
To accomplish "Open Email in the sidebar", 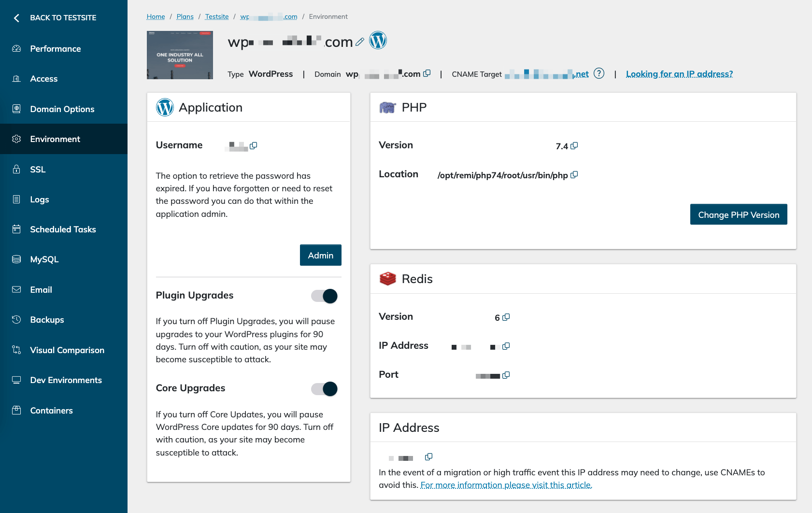I will point(64,289).
